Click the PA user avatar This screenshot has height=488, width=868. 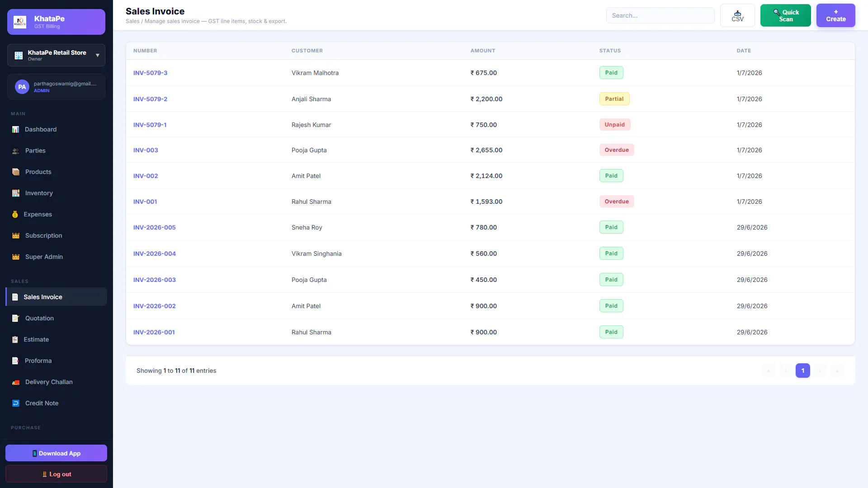point(22,87)
